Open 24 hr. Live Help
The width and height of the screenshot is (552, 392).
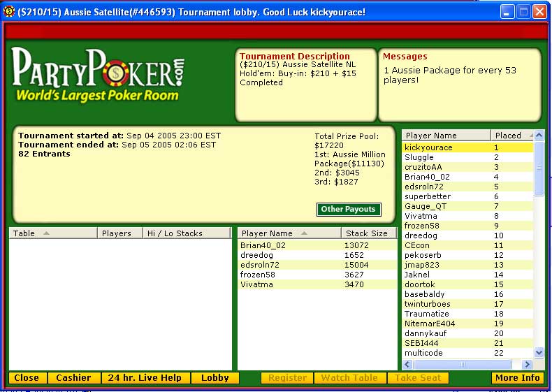pyautogui.click(x=145, y=378)
